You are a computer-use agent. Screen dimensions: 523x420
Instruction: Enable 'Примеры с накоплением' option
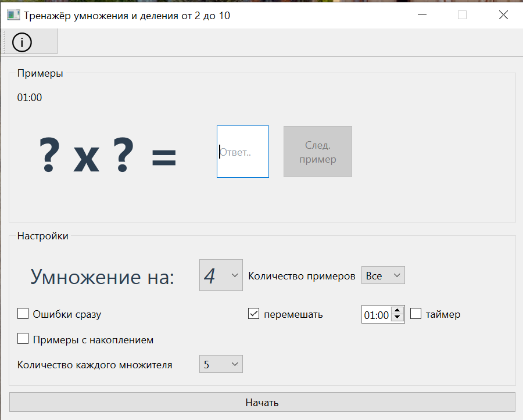click(x=23, y=338)
